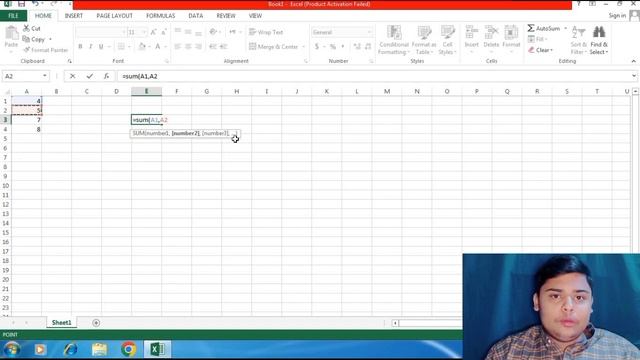Open Internet Explorer from taskbar
This screenshot has width=640, height=360.
tap(70, 350)
